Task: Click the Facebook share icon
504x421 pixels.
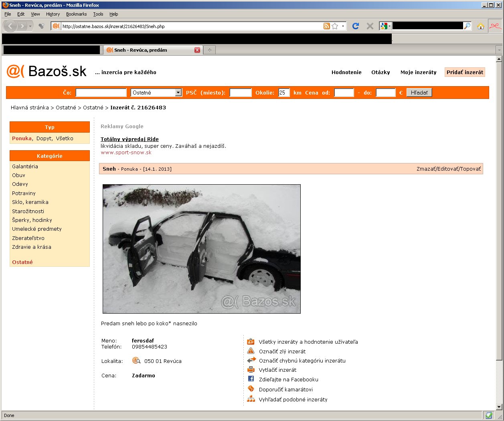Action: (x=251, y=379)
